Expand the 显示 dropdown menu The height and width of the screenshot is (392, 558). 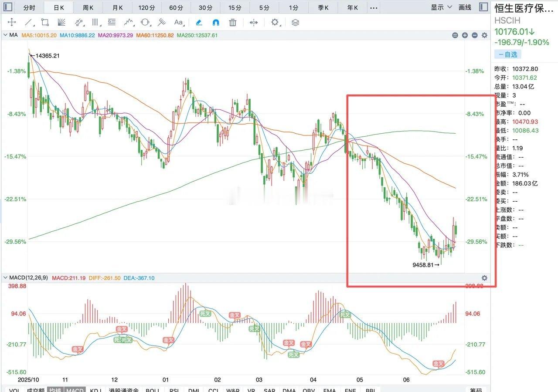(440, 7)
